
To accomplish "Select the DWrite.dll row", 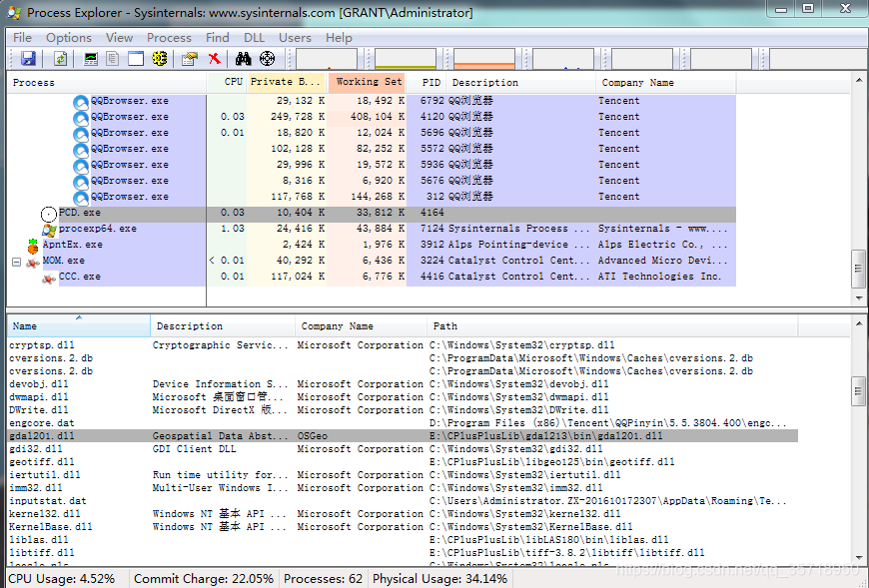I will tap(403, 409).
